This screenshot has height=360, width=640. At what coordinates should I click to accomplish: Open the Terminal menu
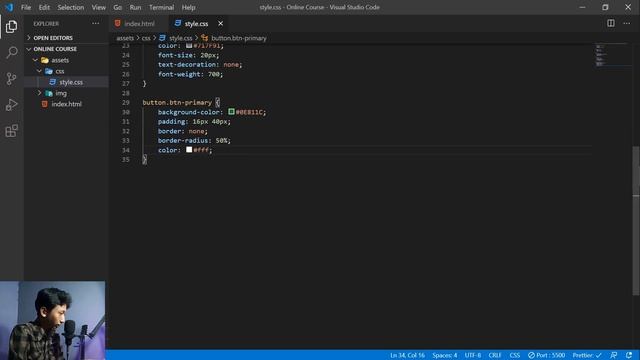coord(161,7)
